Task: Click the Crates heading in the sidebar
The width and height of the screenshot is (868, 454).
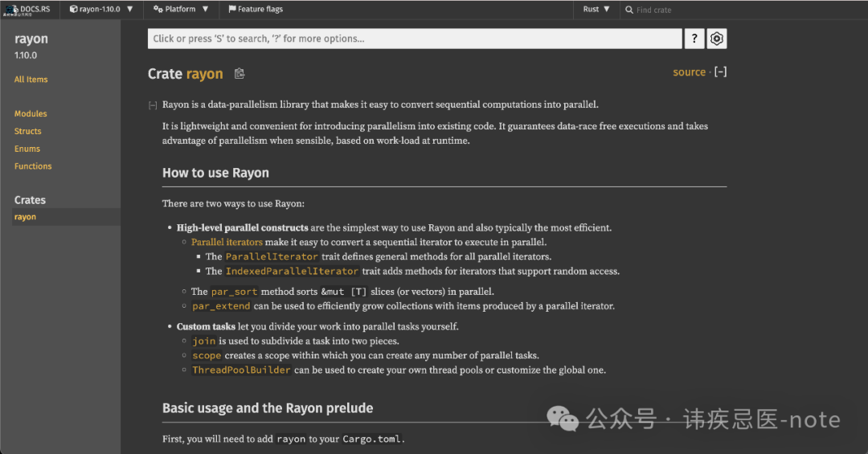Action: 30,200
